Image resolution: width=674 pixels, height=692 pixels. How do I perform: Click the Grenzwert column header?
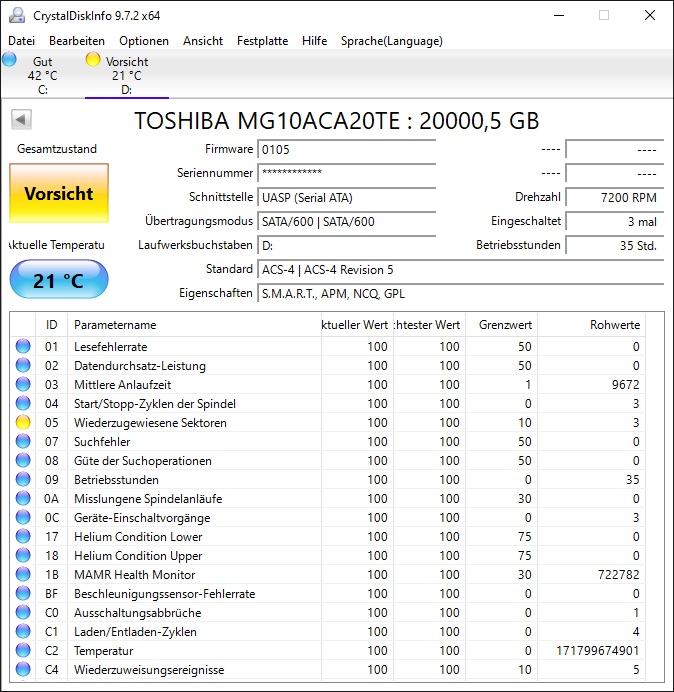(x=501, y=325)
